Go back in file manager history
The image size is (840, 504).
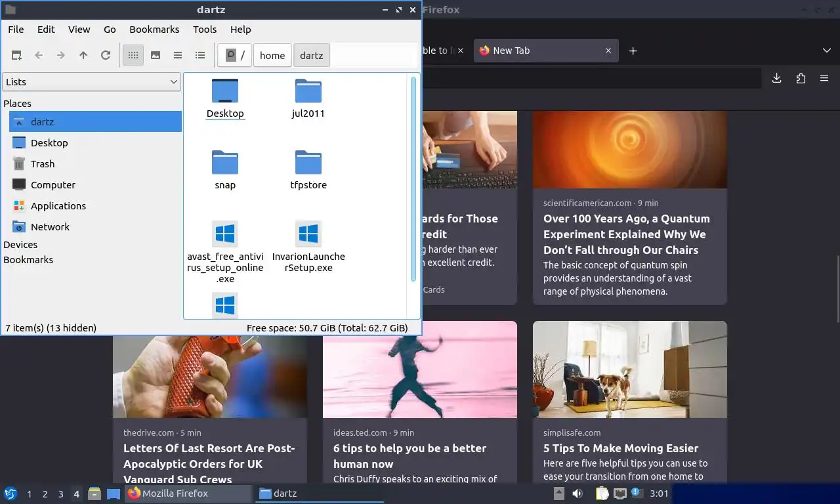click(39, 55)
